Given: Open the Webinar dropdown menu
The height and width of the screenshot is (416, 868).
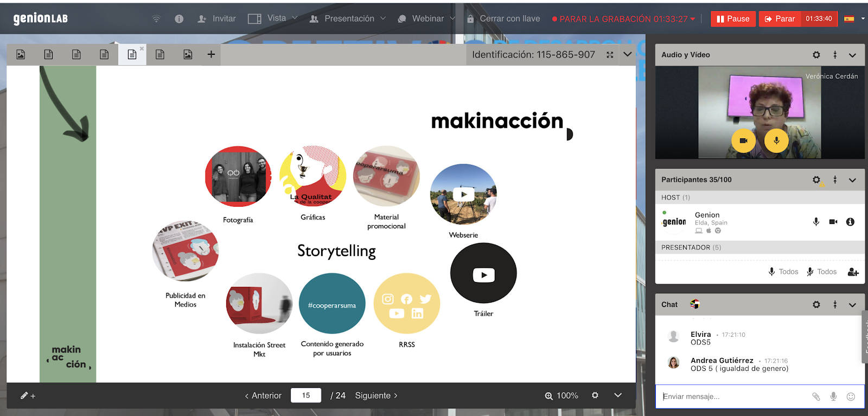Looking at the screenshot, I should point(426,18).
